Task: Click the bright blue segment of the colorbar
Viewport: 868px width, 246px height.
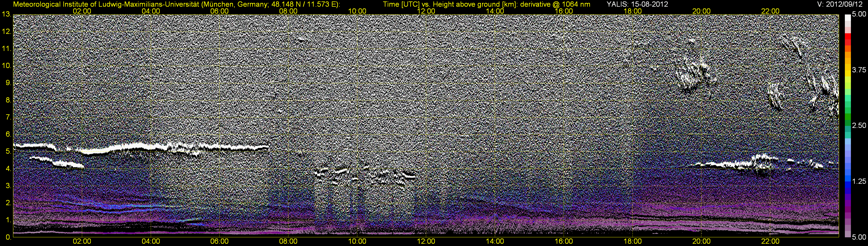Action: pyautogui.click(x=847, y=179)
